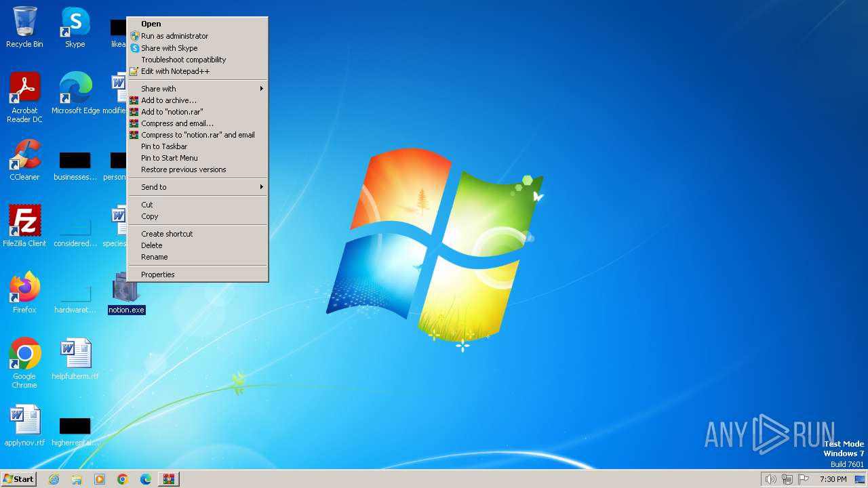The height and width of the screenshot is (488, 868).
Task: Choose Edit with Notepad++
Action: (x=197, y=71)
